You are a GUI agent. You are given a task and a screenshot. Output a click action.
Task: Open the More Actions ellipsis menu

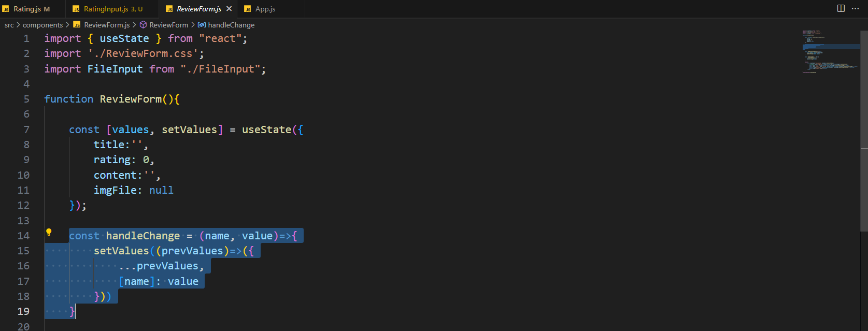[x=856, y=8]
